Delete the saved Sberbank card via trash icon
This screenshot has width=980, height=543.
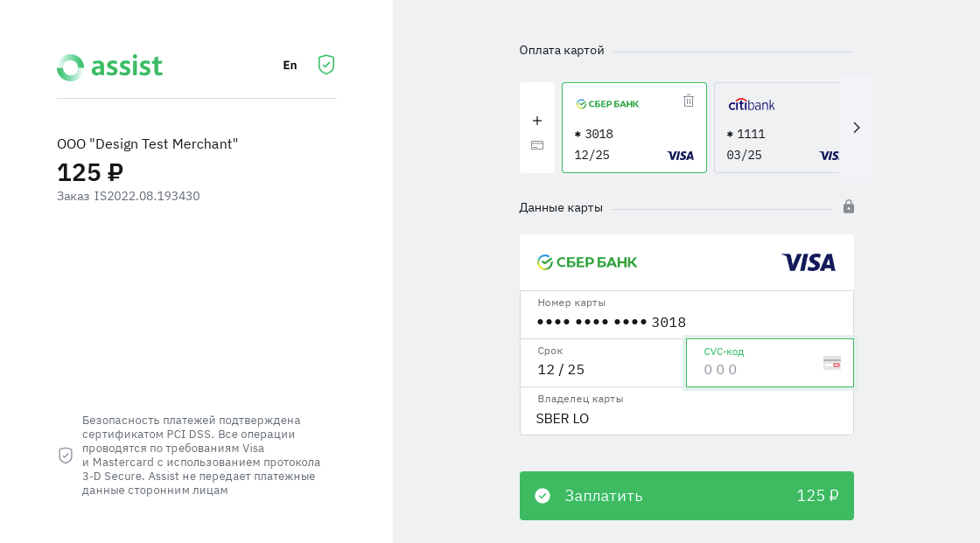689,101
